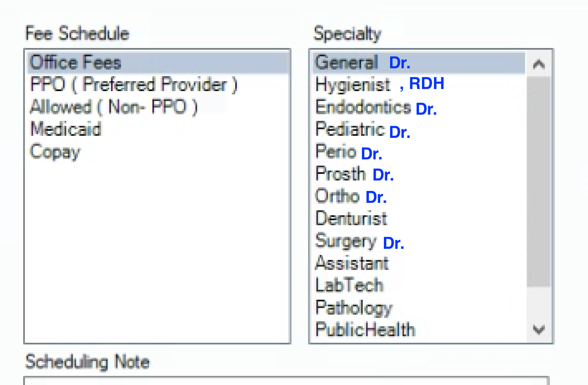Viewport: 588px width, 385px height.
Task: Select Surgery specialty
Action: pyautogui.click(x=346, y=241)
